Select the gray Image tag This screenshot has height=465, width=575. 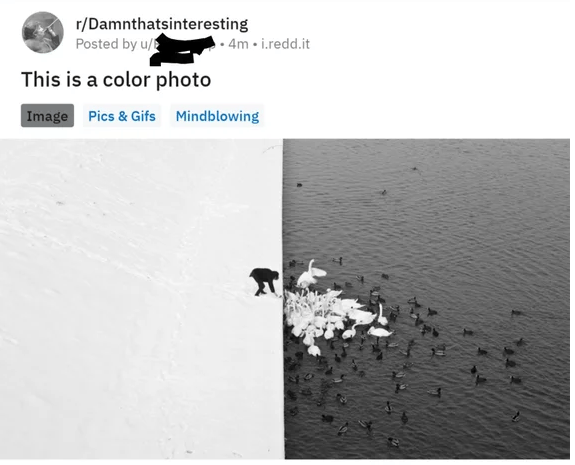coord(47,116)
